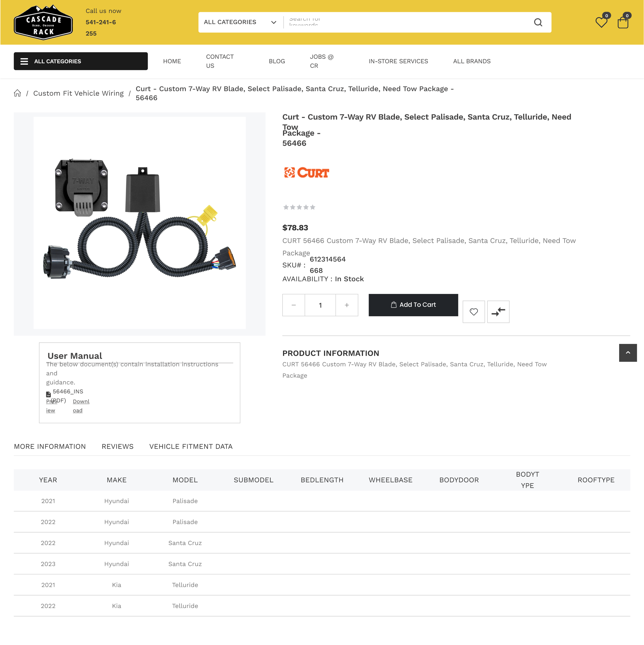This screenshot has height=645, width=644.
Task: Click the search magnifier icon
Action: (538, 22)
